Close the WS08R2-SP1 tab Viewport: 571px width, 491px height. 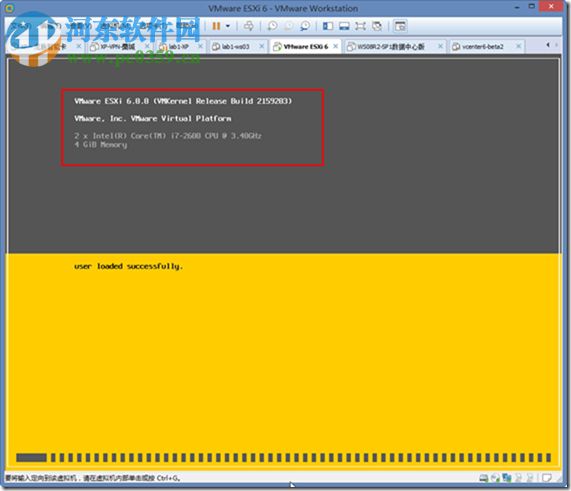point(440,46)
